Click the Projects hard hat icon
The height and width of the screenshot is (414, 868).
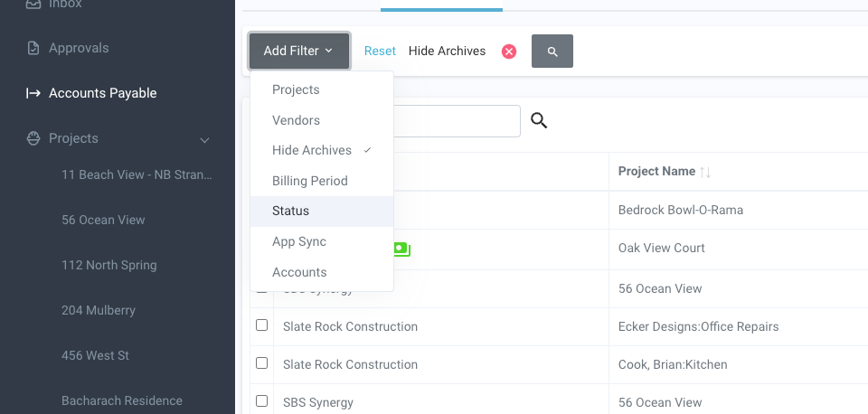pos(33,138)
